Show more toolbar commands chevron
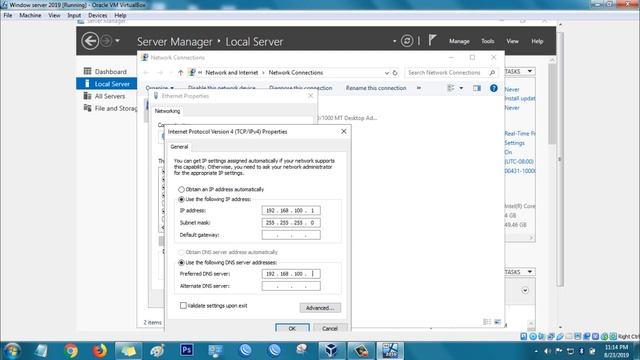 (x=419, y=88)
